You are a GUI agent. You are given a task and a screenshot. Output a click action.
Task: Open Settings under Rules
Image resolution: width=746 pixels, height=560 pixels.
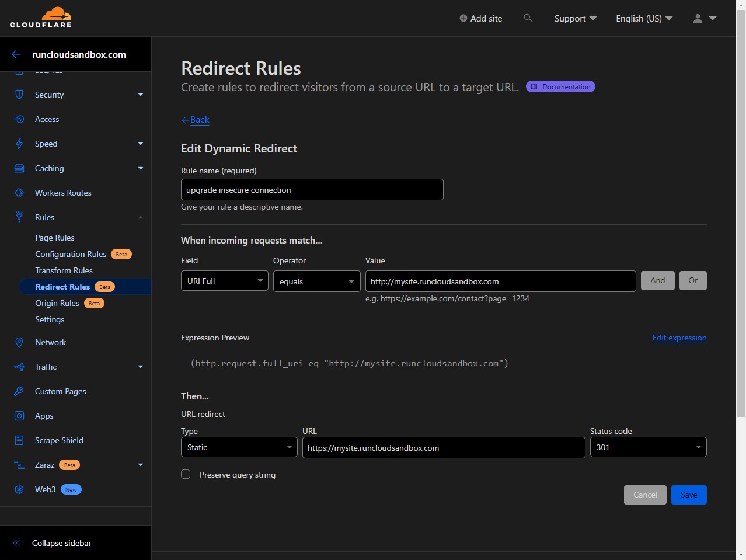point(50,319)
